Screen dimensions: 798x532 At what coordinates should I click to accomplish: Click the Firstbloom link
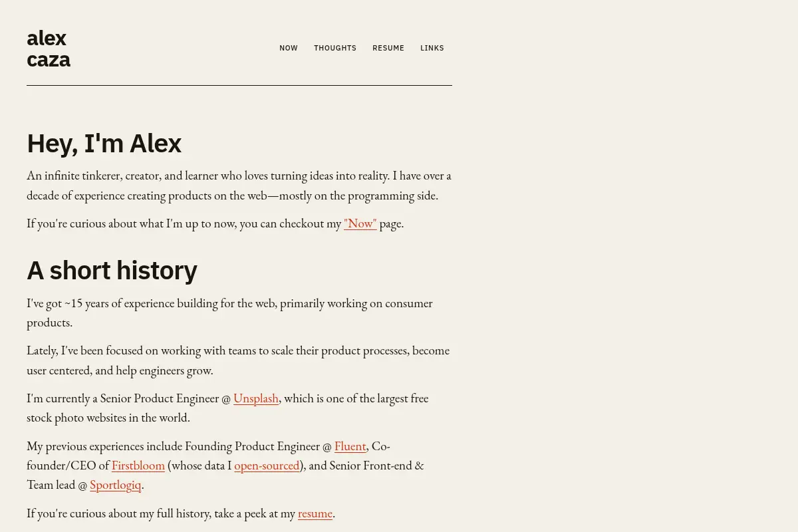(138, 465)
